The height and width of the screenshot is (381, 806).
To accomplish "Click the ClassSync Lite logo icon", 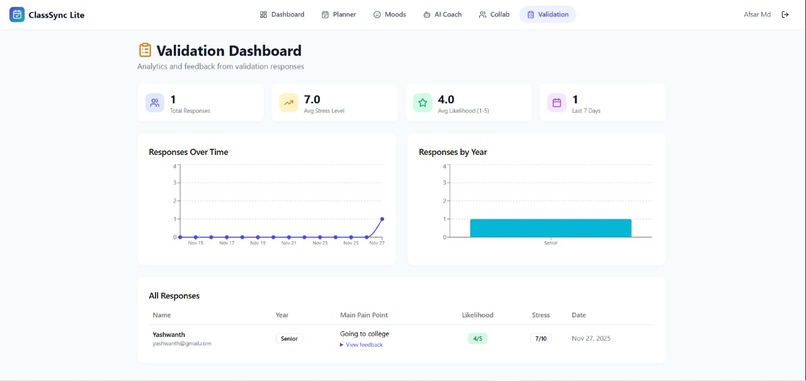I will coord(17,14).
